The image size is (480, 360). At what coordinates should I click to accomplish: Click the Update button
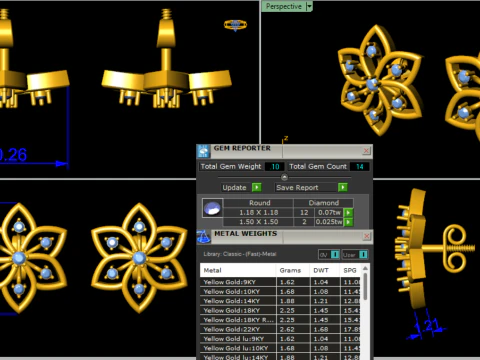tap(237, 187)
